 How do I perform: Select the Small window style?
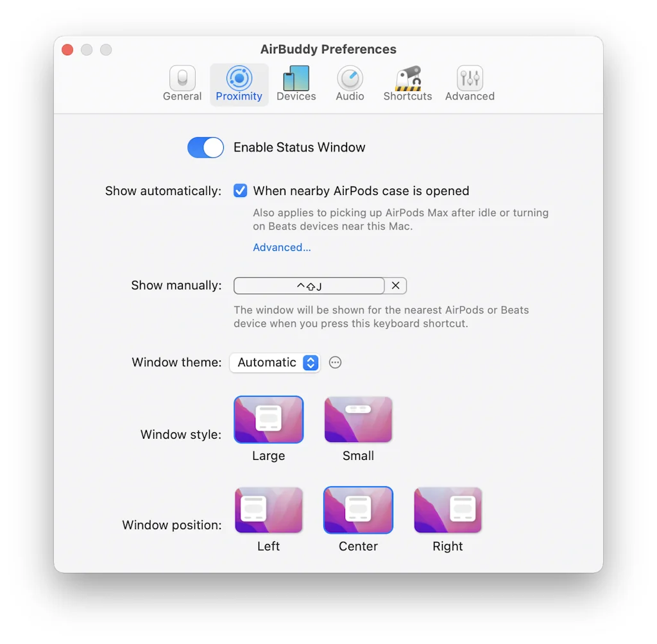[x=358, y=420]
